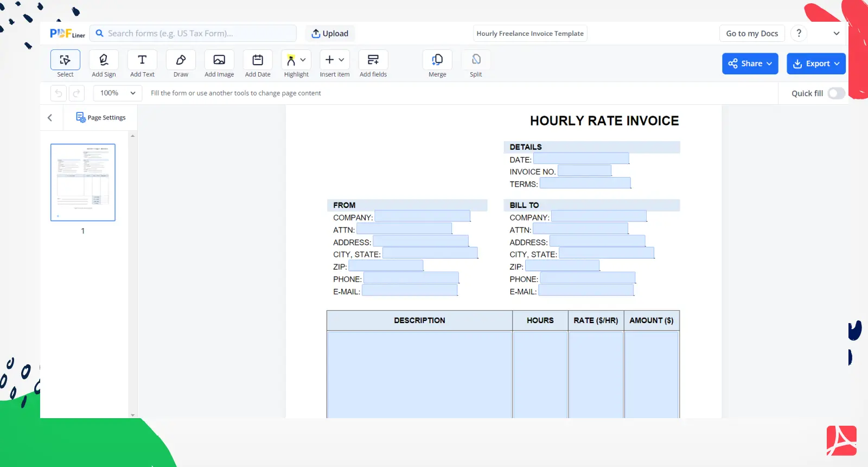Click the TERMS field
The width and height of the screenshot is (868, 467).
click(x=585, y=183)
